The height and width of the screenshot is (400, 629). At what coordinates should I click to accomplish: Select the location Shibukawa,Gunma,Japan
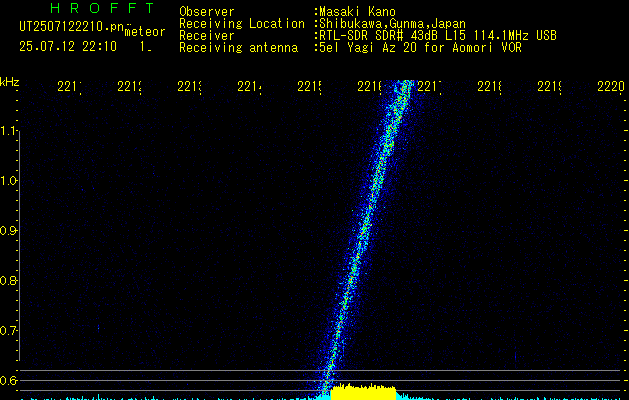pos(392,24)
